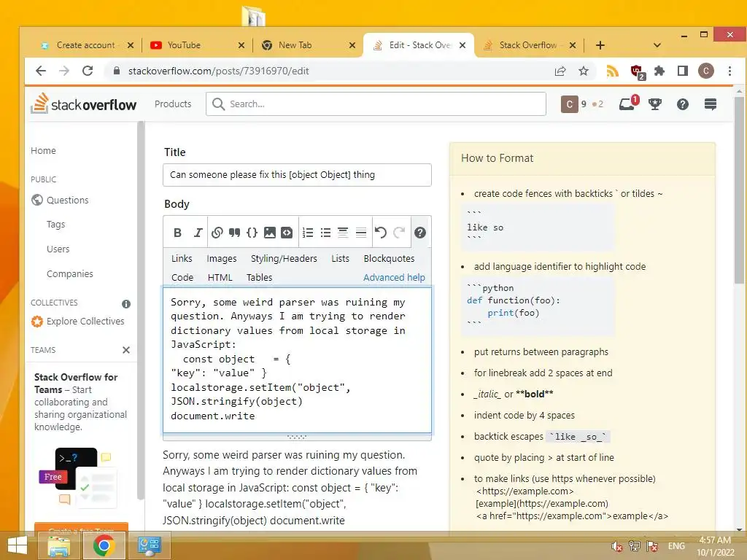Open Tags in the left sidebar
Viewport: 747px width, 560px height.
55,224
